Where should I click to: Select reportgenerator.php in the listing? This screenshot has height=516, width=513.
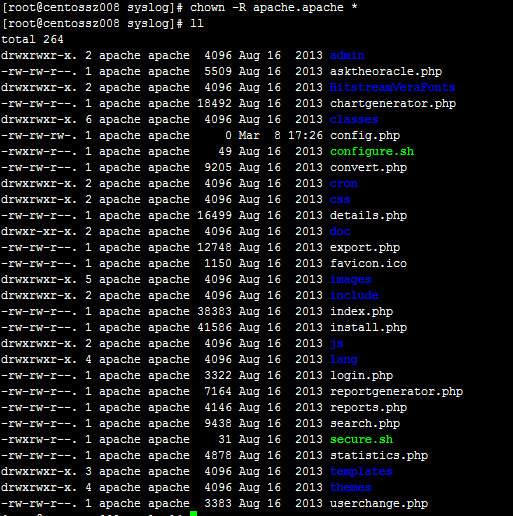pos(396,392)
